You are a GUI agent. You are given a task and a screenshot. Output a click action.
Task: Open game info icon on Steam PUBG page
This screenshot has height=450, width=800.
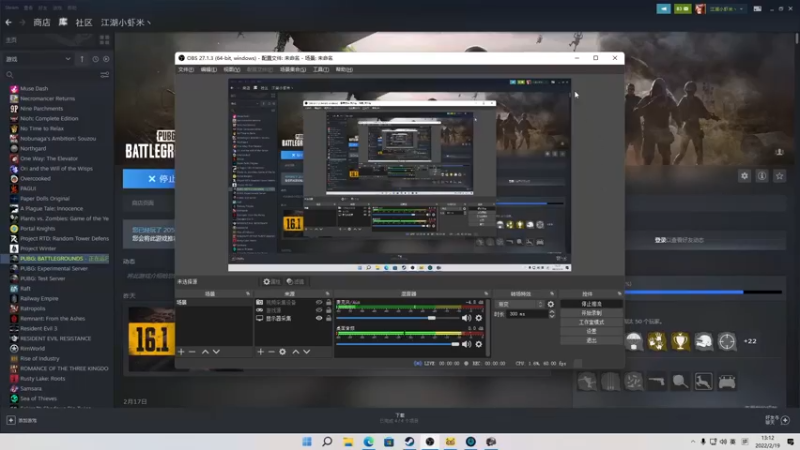[762, 176]
